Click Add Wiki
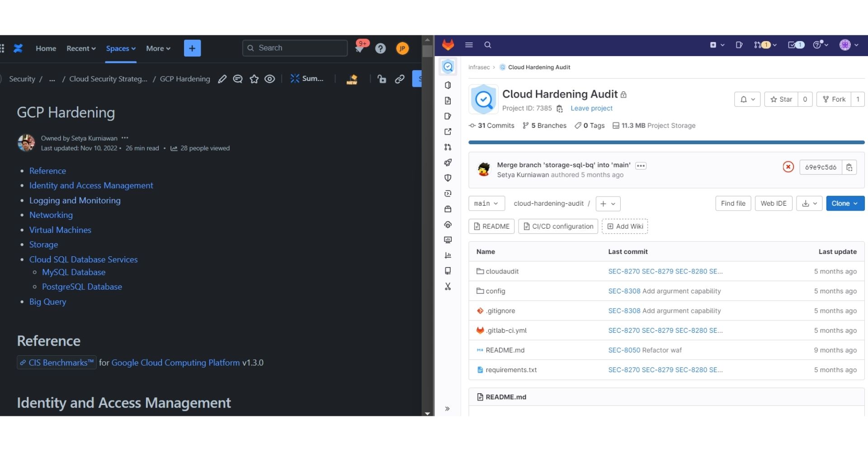The width and height of the screenshot is (868, 452). click(x=625, y=226)
